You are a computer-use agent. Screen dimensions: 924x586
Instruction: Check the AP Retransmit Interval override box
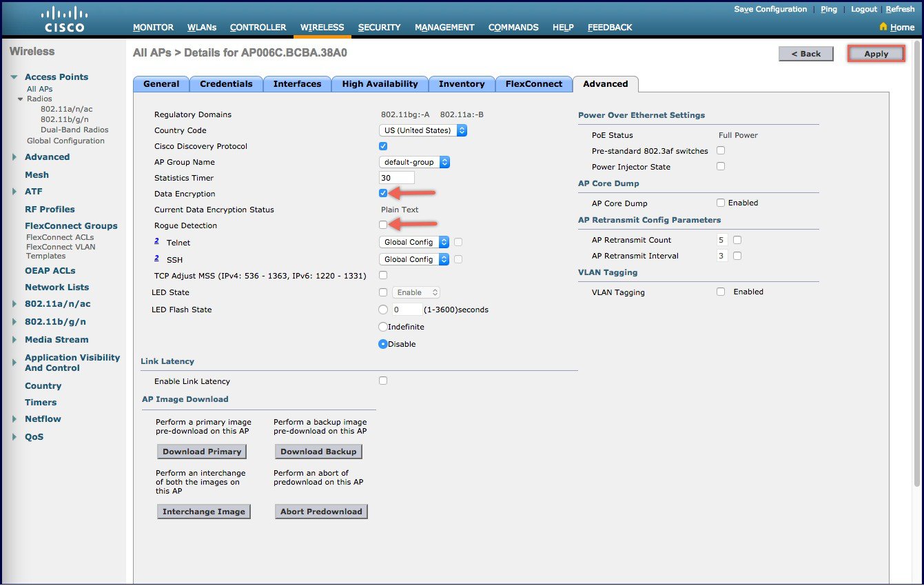coord(737,256)
